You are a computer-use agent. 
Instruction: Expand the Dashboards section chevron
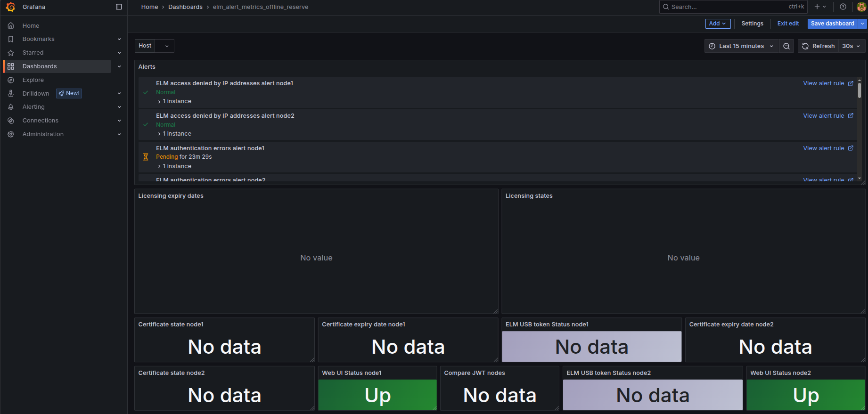pos(119,66)
